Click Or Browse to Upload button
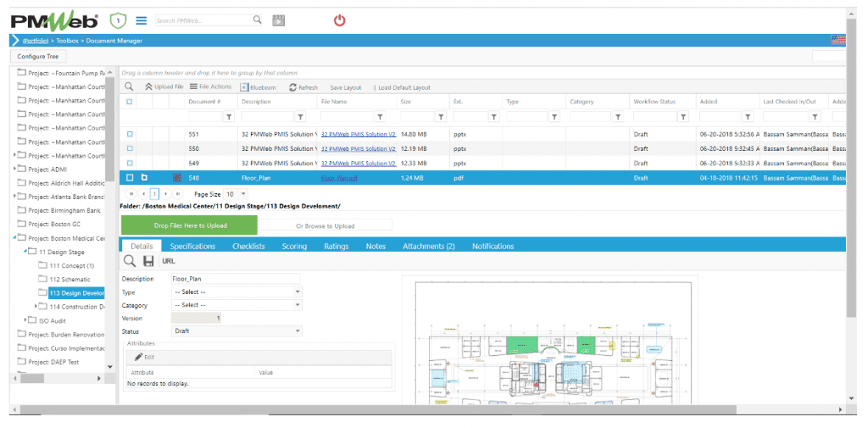The height and width of the screenshot is (428, 868). [x=325, y=225]
